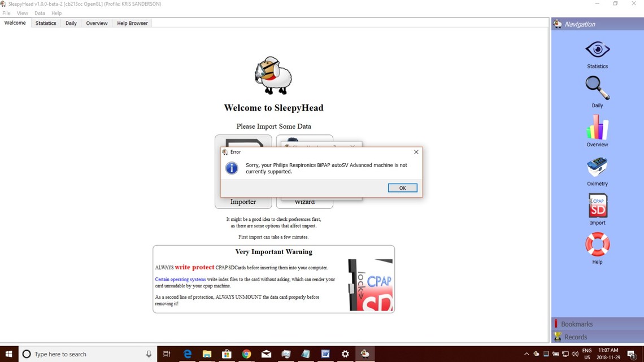This screenshot has width=644, height=362.
Task: Switch to the Overview tab
Action: 97,23
